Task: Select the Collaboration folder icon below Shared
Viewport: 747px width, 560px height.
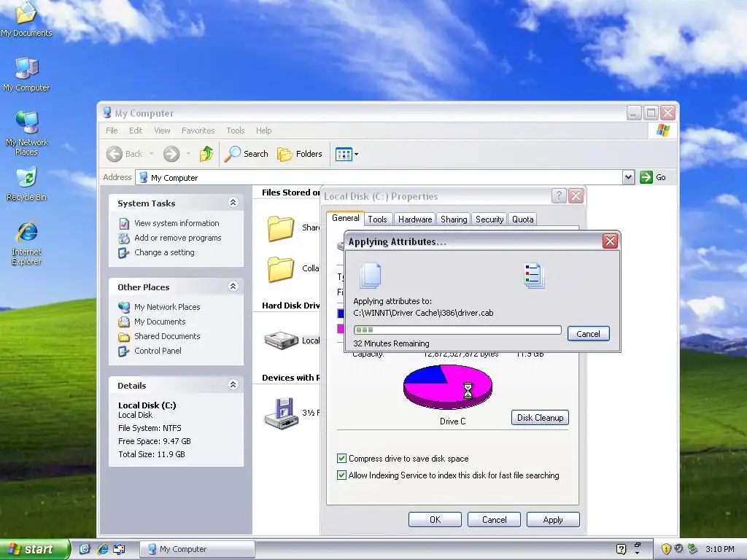Action: coord(281,268)
